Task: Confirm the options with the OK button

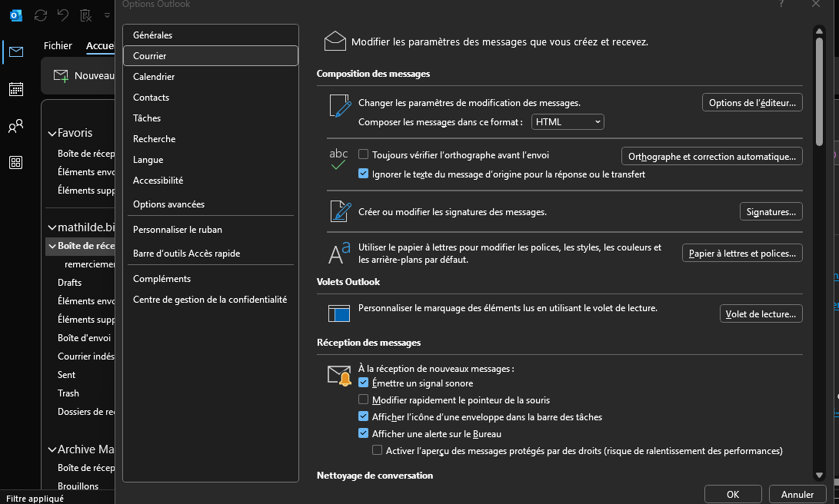Action: coord(733,494)
